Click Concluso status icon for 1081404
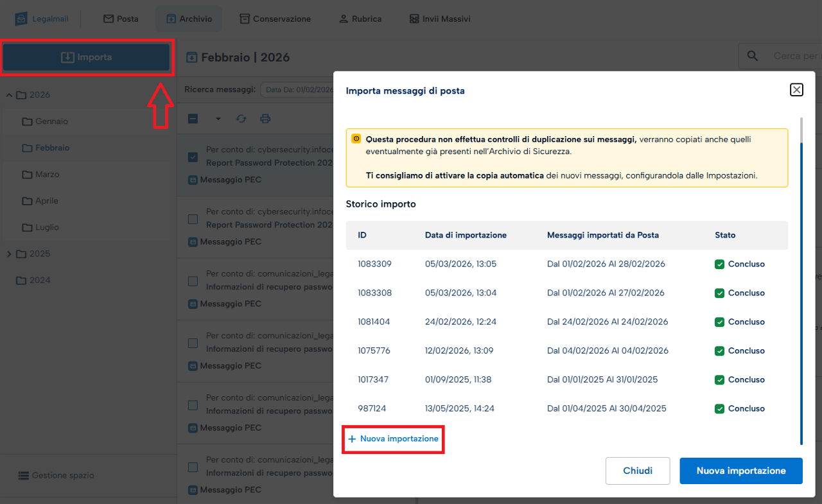Image resolution: width=822 pixels, height=504 pixels. click(719, 322)
